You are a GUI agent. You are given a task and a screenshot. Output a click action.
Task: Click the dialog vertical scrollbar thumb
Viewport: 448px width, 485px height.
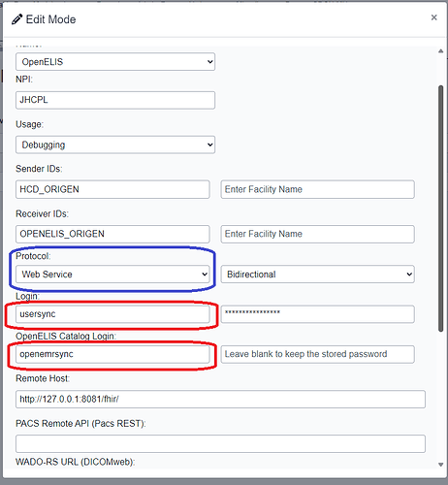tap(440, 209)
